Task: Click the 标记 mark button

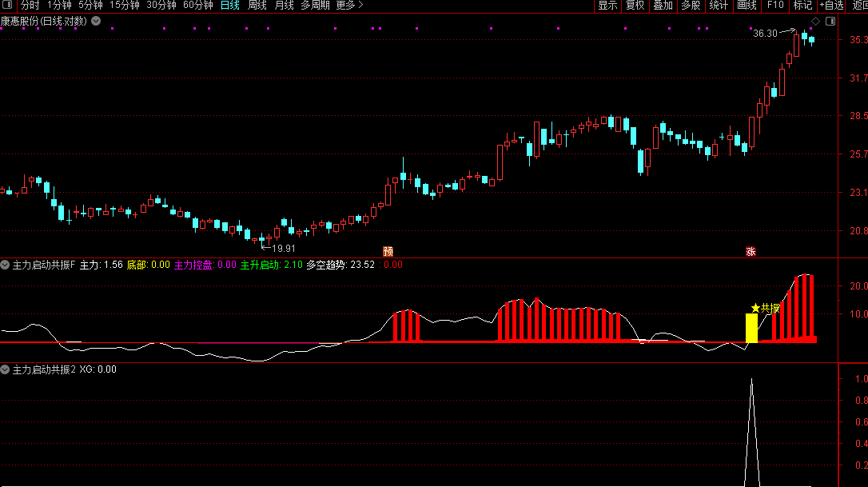Action: coord(802,6)
